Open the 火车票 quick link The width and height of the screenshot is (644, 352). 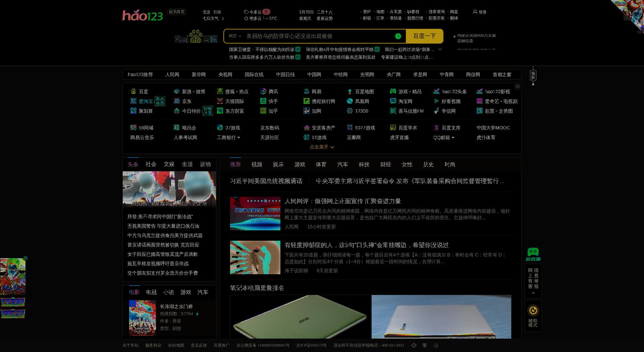pos(395,12)
